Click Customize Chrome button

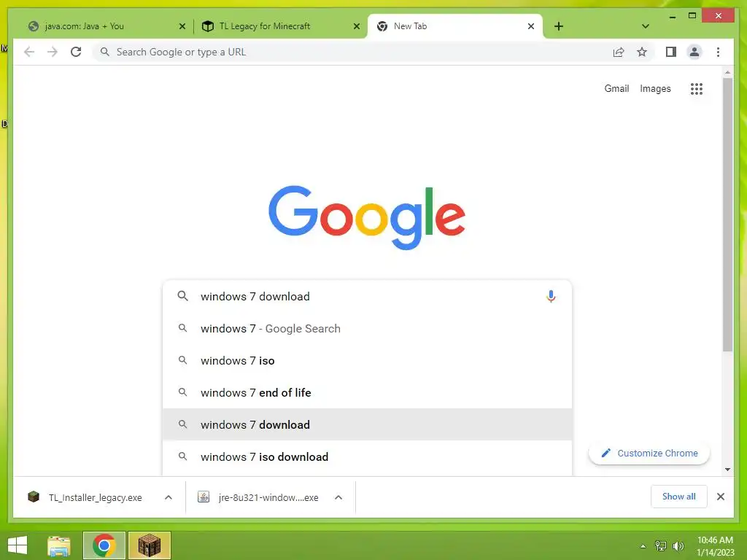coord(649,453)
